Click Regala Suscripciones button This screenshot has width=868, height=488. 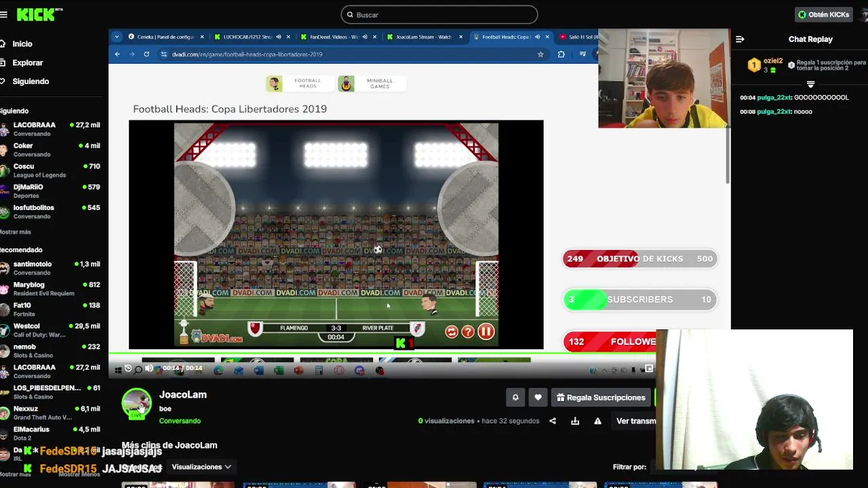[601, 398]
